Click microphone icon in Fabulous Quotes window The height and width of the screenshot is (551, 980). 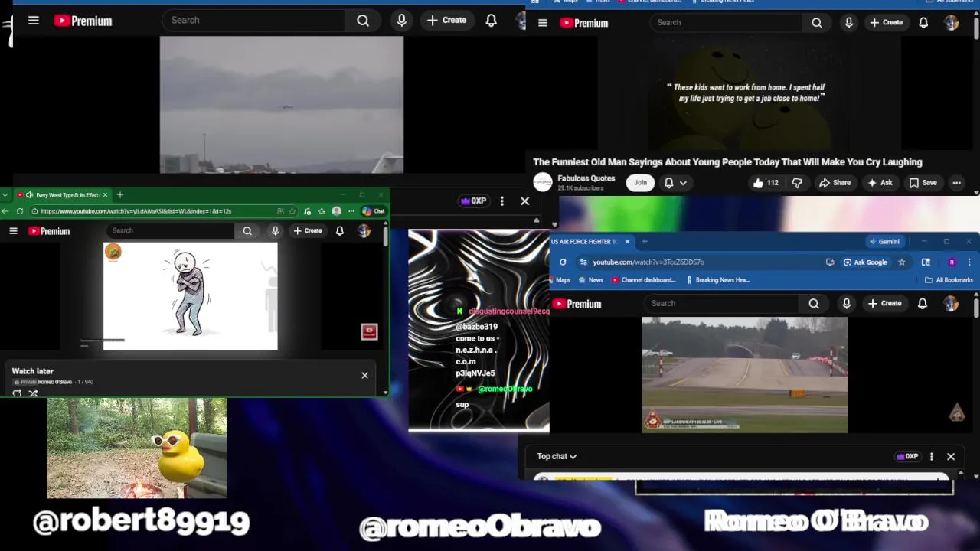coord(848,23)
